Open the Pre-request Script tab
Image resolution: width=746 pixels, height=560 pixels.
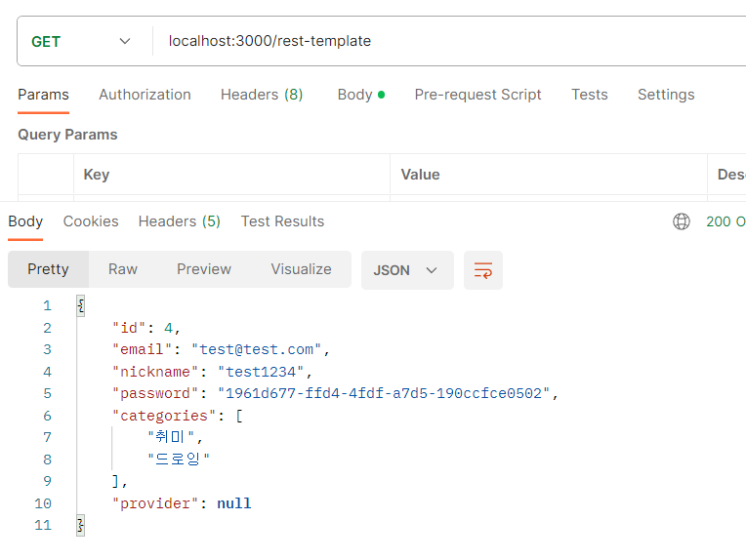pos(477,95)
